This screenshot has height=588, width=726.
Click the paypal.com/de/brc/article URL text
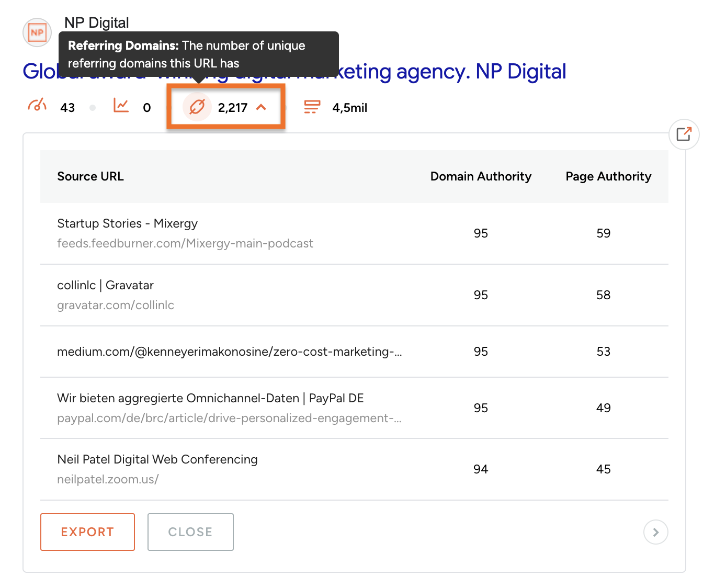pyautogui.click(x=230, y=418)
